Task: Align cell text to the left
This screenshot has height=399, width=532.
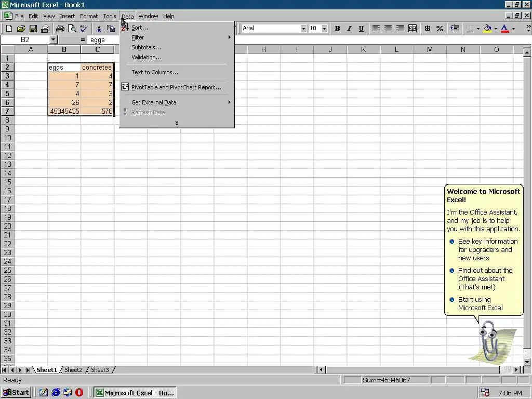Action: click(x=376, y=29)
